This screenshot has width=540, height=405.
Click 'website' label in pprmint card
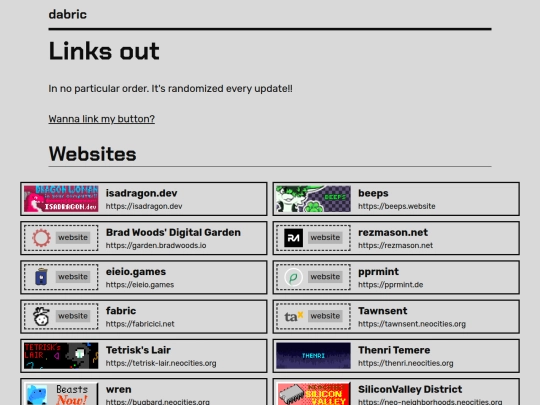pos(325,277)
